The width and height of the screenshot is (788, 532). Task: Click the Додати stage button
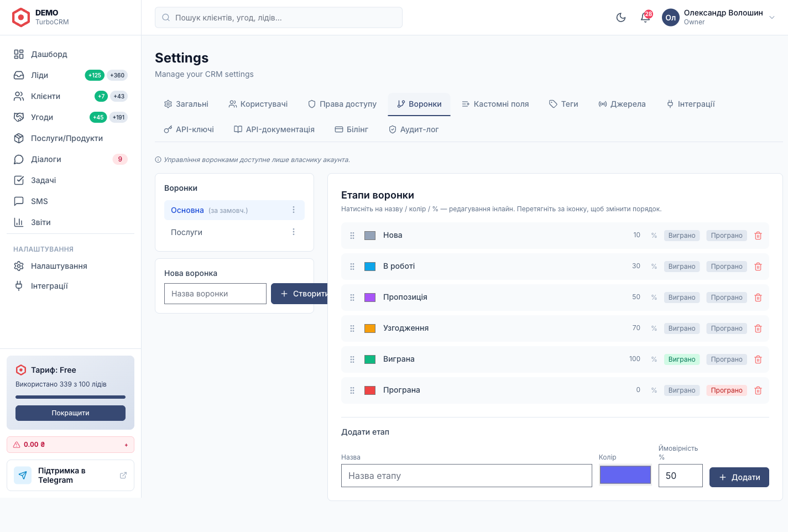[x=739, y=477]
